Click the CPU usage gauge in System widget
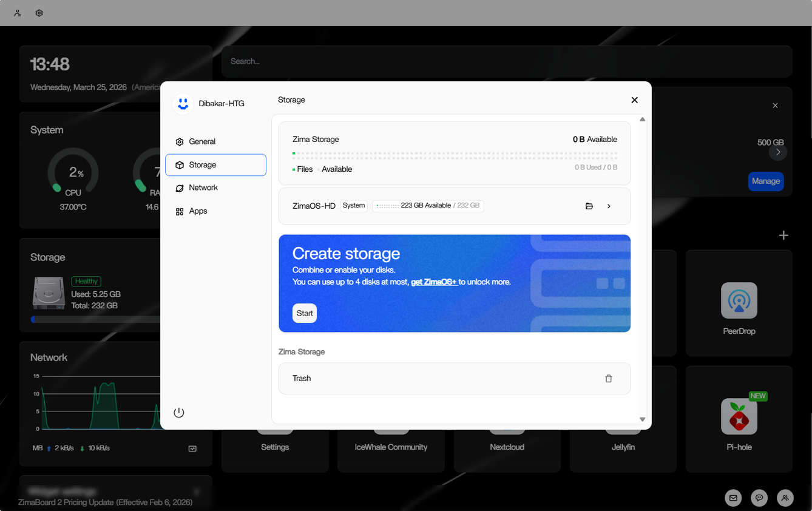 tap(73, 172)
